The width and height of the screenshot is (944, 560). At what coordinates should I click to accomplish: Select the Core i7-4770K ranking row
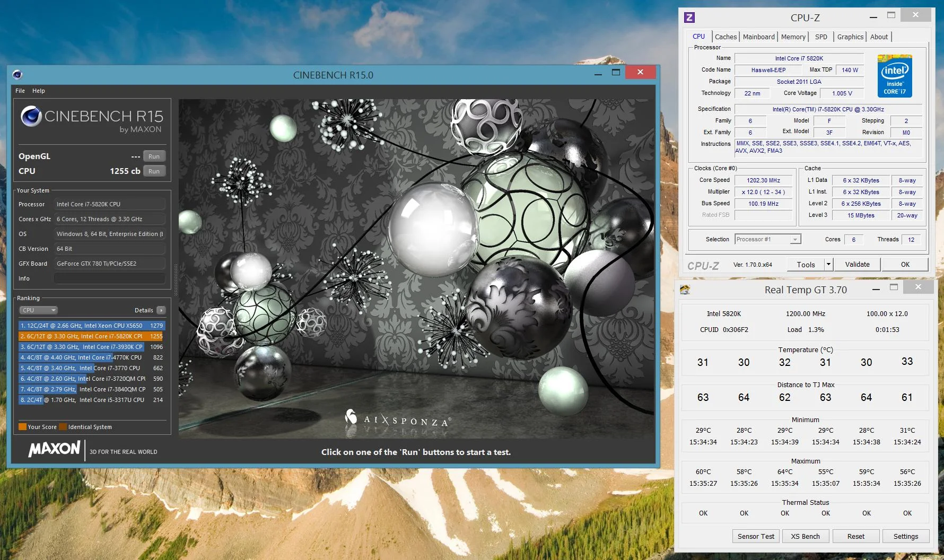click(92, 357)
